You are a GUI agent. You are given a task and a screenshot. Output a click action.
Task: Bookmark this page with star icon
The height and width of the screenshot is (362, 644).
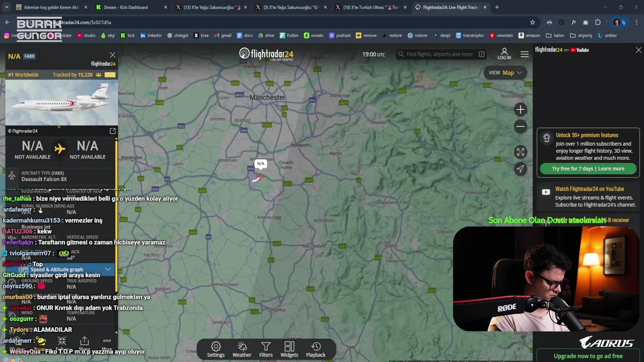point(532,22)
